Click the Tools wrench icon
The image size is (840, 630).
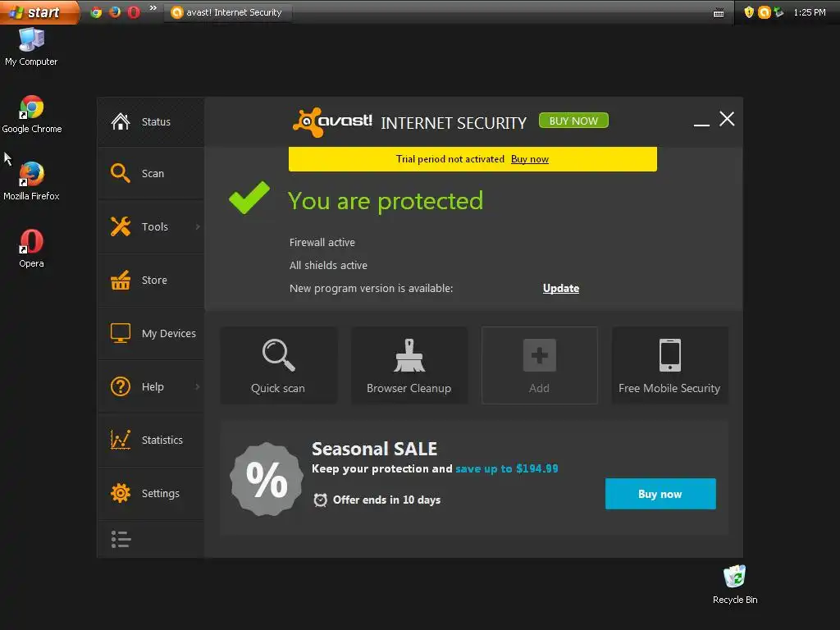(x=121, y=226)
